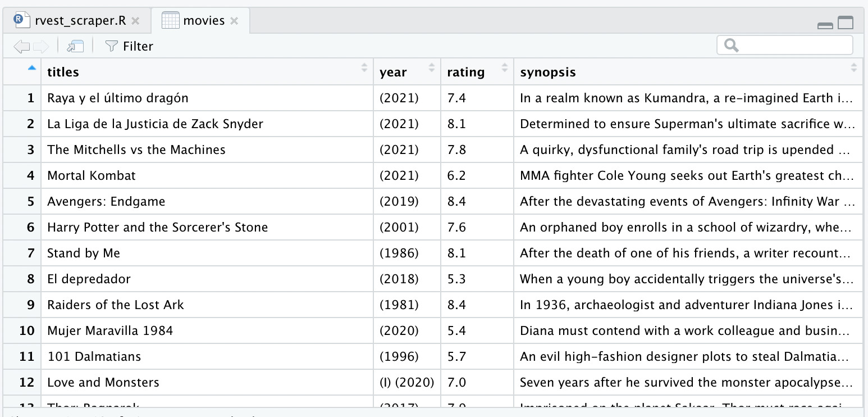The height and width of the screenshot is (417, 868).
Task: Click rating 5.4 cell
Action: [477, 330]
